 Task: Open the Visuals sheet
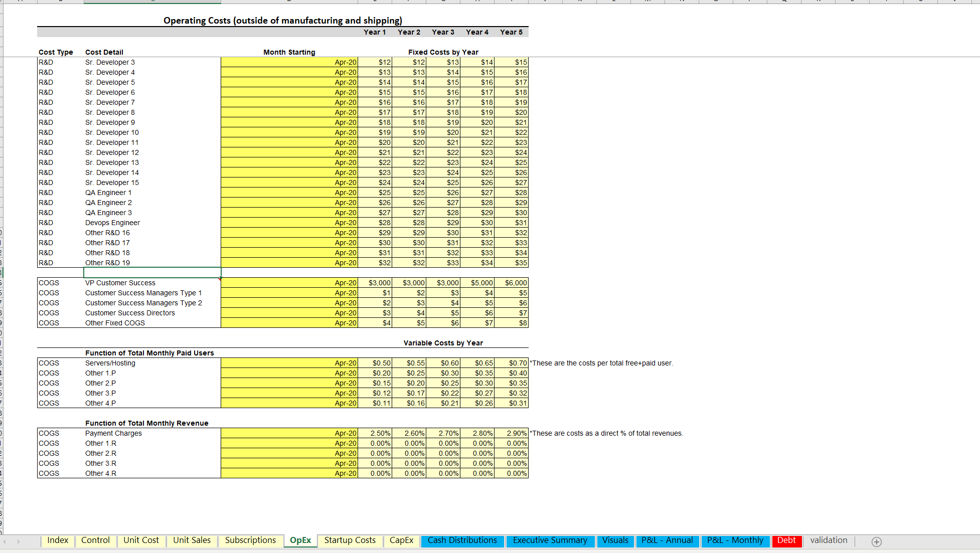pyautogui.click(x=615, y=540)
